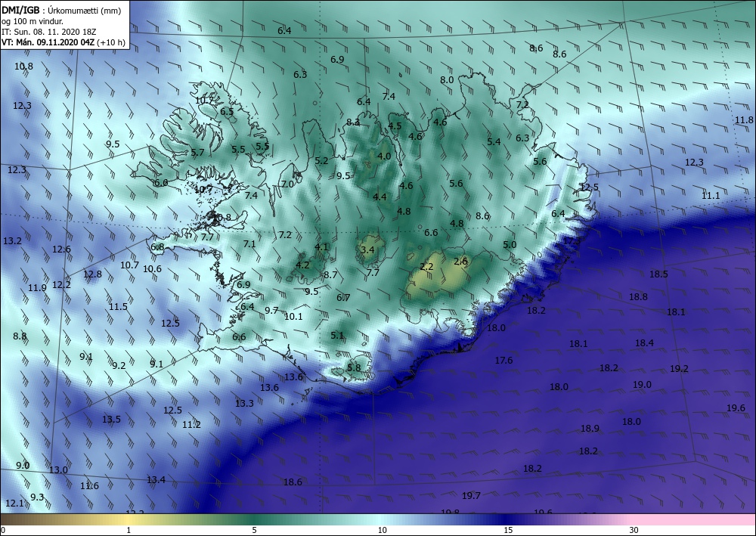Click the '17.6' value on the map

click(503, 361)
